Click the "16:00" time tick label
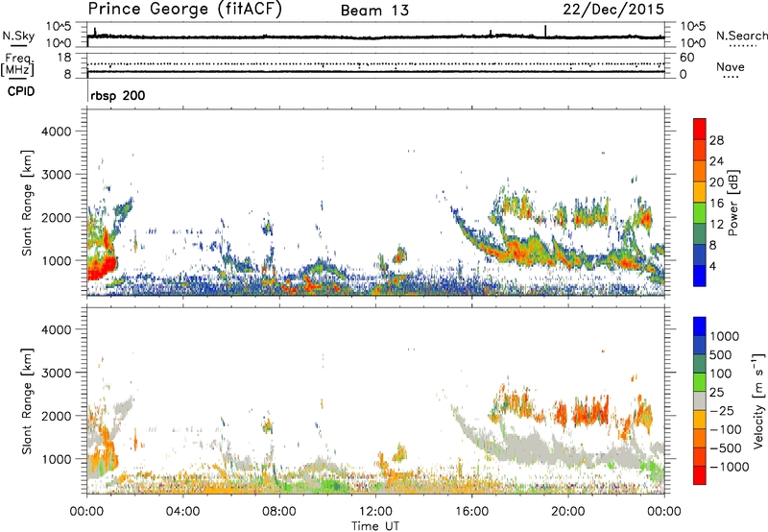Image resolution: width=768 pixels, height=532 pixels. click(471, 512)
